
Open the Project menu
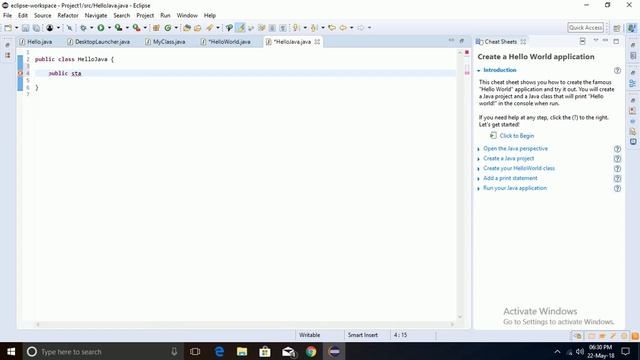[145, 16]
